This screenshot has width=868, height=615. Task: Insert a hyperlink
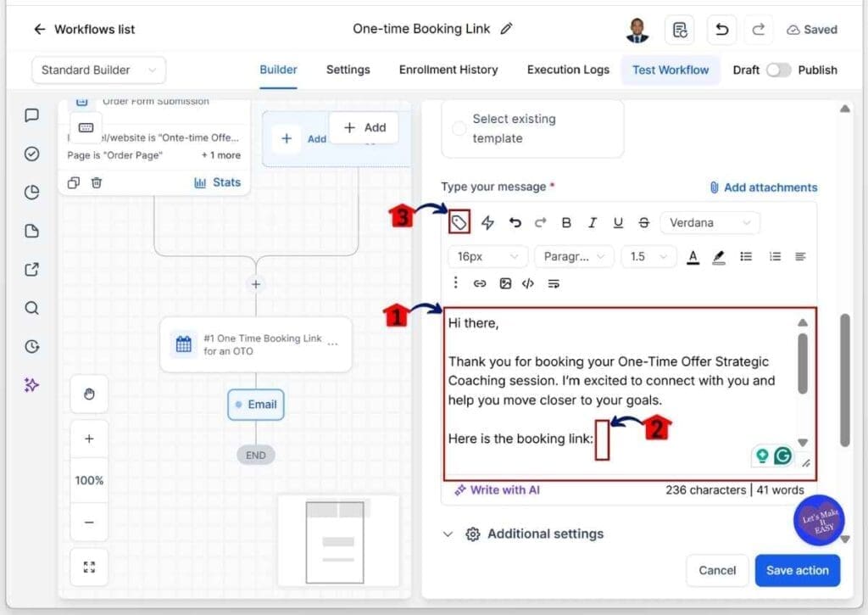coord(480,283)
